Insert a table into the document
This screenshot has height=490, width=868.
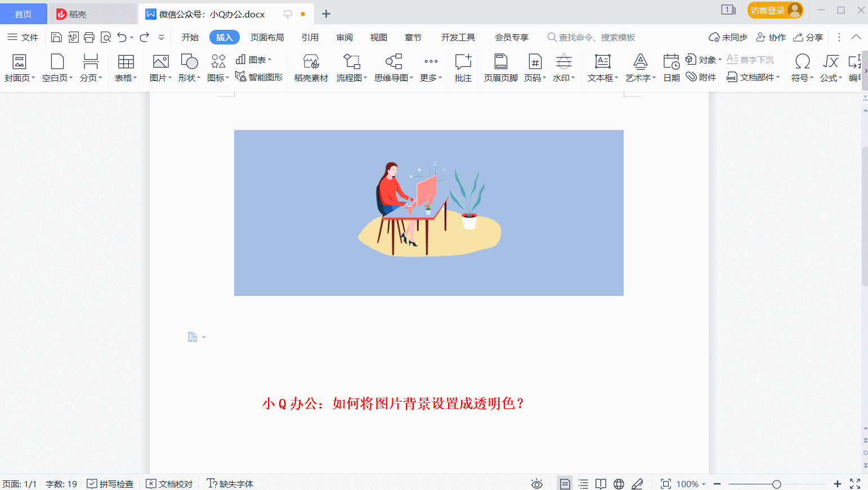click(x=125, y=68)
